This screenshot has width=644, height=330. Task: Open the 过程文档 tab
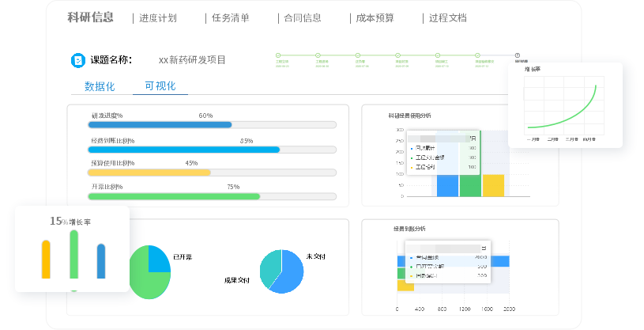[448, 18]
